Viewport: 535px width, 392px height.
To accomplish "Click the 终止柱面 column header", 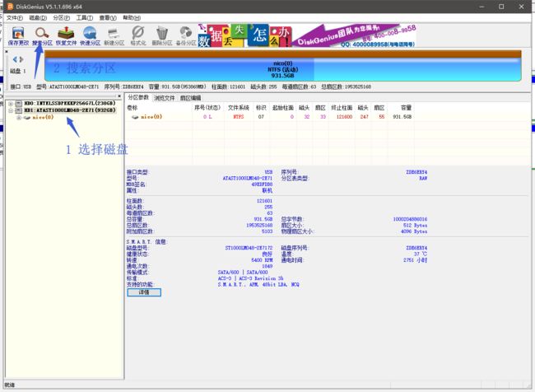I will click(342, 108).
